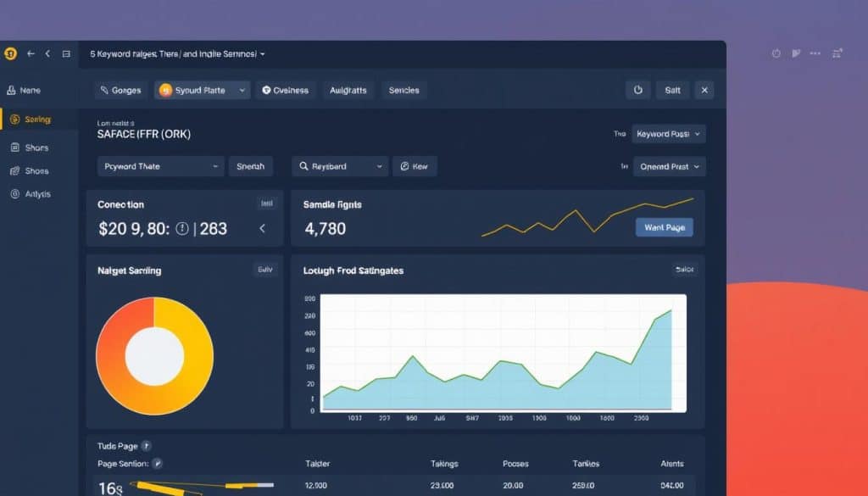Toggle the sidebar panel icon
Image resolution: width=868 pixels, height=496 pixels.
click(66, 53)
